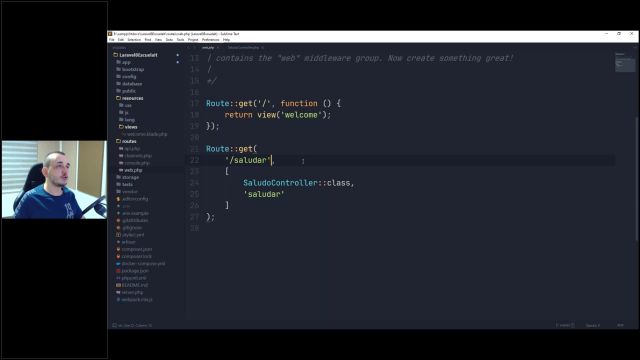Screen dimensions: 640x360
Task: Expand the storage folder
Action: coord(128,178)
